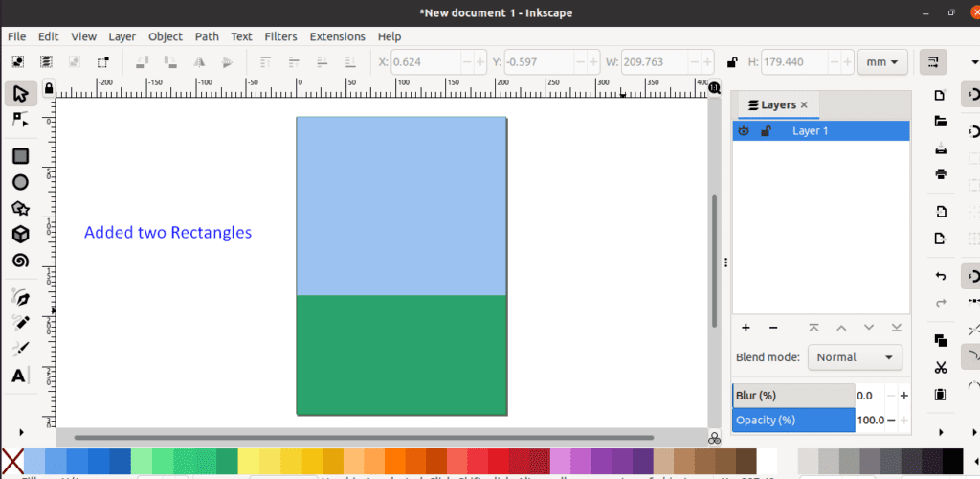The width and height of the screenshot is (980, 479).
Task: Select the Pencil freehand tool
Action: (x=21, y=323)
